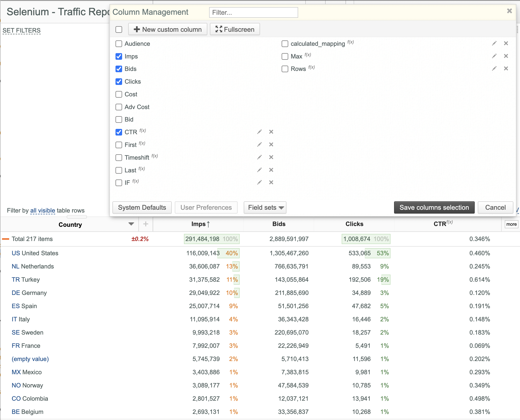This screenshot has width=520, height=420.
Task: Open the NL Netherlands row
Action: tap(33, 266)
